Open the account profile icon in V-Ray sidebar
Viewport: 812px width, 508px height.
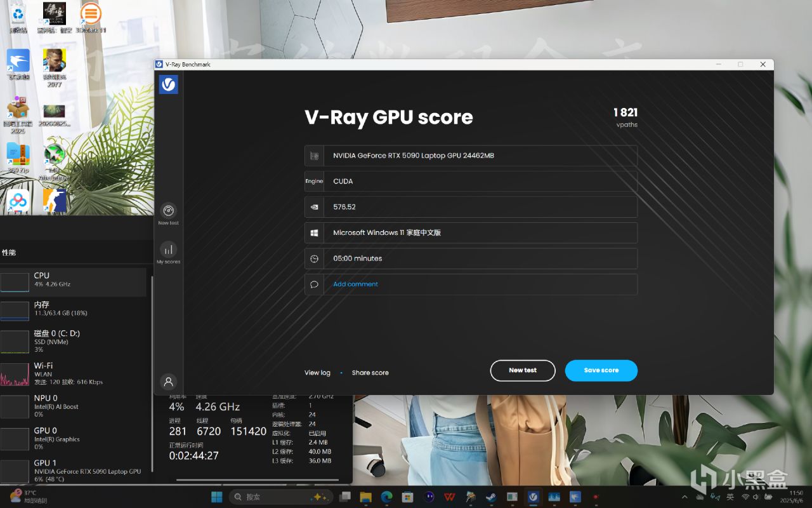168,382
